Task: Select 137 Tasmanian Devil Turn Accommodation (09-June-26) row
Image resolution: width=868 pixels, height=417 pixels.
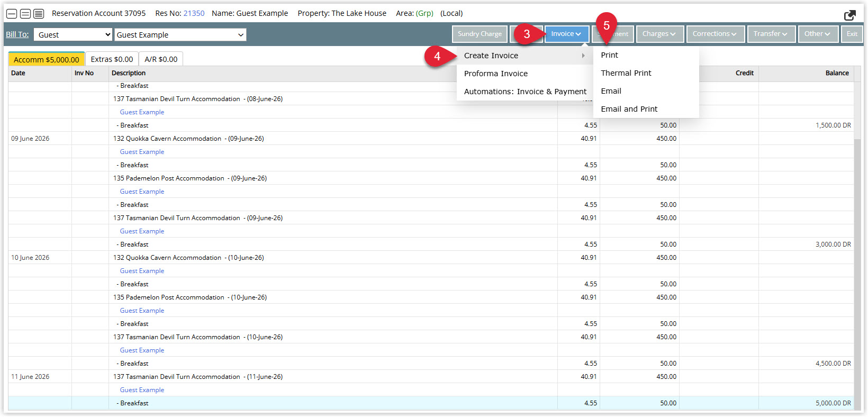Action: click(431, 218)
